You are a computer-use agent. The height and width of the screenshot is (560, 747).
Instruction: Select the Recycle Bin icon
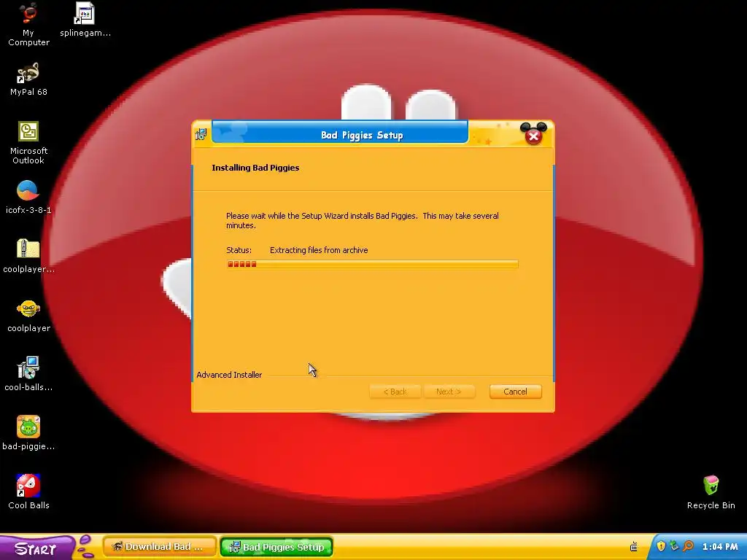click(x=711, y=492)
